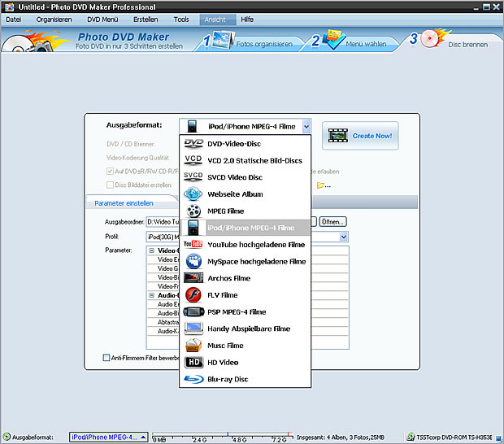Click the Menü wählen step checkmark icon
This screenshot has height=444, width=504.
334,39
